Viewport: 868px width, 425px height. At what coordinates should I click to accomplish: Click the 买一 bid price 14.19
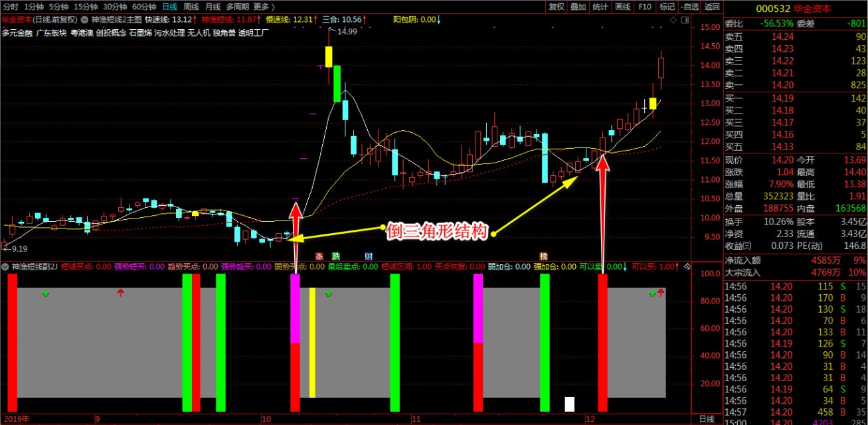782,98
